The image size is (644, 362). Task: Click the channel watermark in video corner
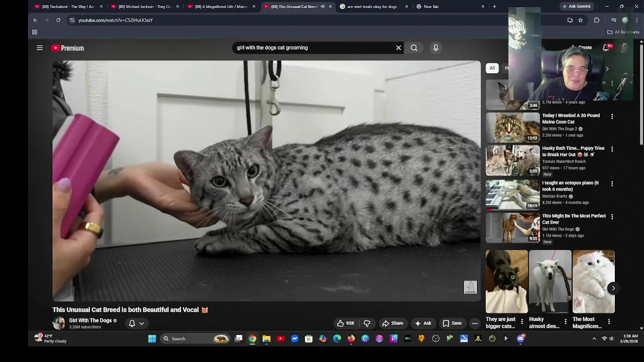pyautogui.click(x=470, y=287)
